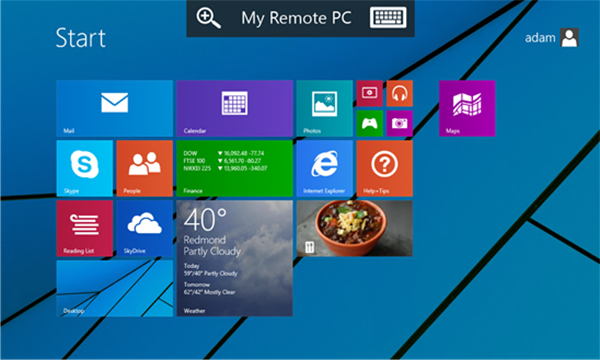
Task: Click the NIKKEI 225 stock row
Action: click(225, 168)
